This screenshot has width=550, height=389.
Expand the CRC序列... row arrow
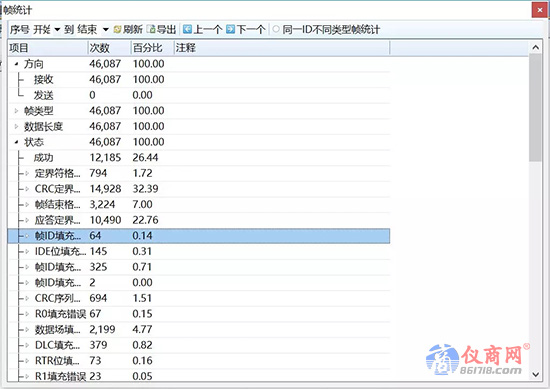pos(27,299)
